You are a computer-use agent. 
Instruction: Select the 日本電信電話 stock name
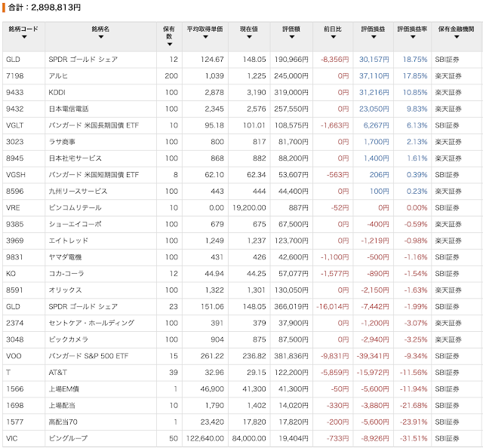(x=69, y=109)
